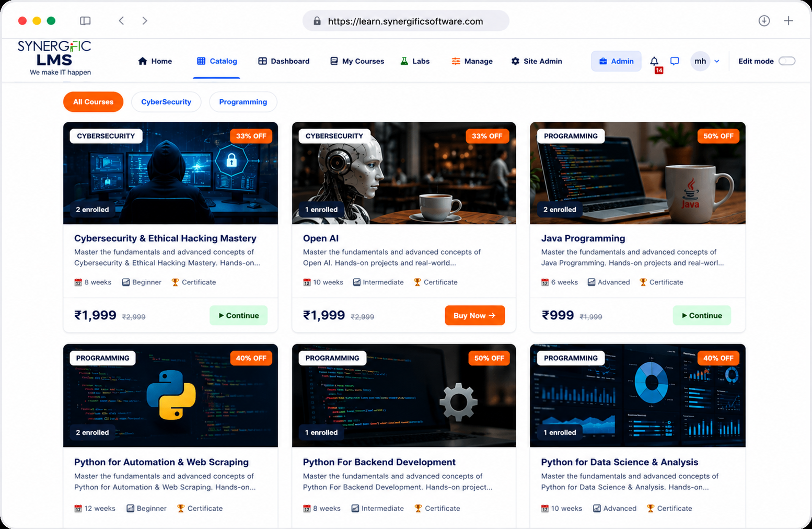The image size is (812, 529).
Task: Click the Java mug course thumbnail
Action: (x=637, y=173)
